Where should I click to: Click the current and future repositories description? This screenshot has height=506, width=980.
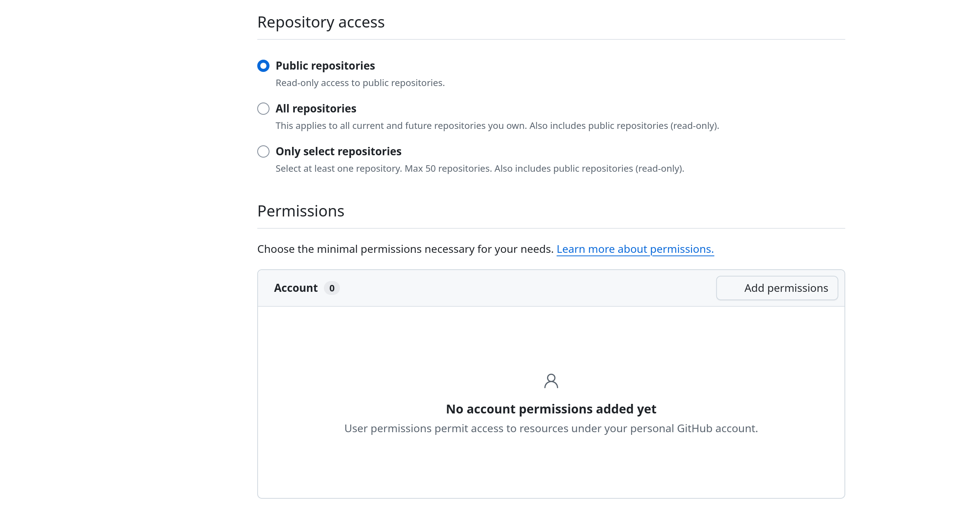497,125
